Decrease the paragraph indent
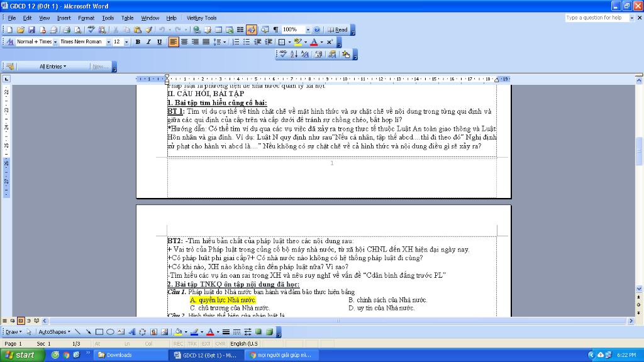The height and width of the screenshot is (362, 644). pyautogui.click(x=257, y=42)
